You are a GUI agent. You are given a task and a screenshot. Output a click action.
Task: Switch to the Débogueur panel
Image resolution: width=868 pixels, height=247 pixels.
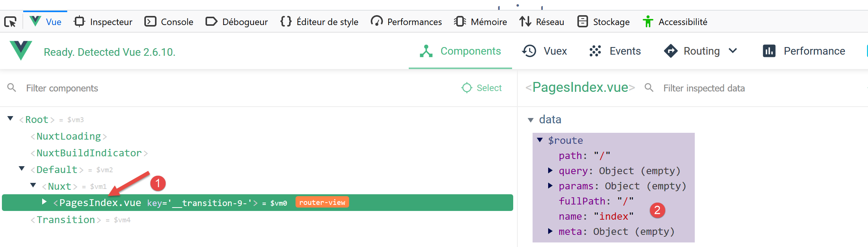pyautogui.click(x=237, y=22)
